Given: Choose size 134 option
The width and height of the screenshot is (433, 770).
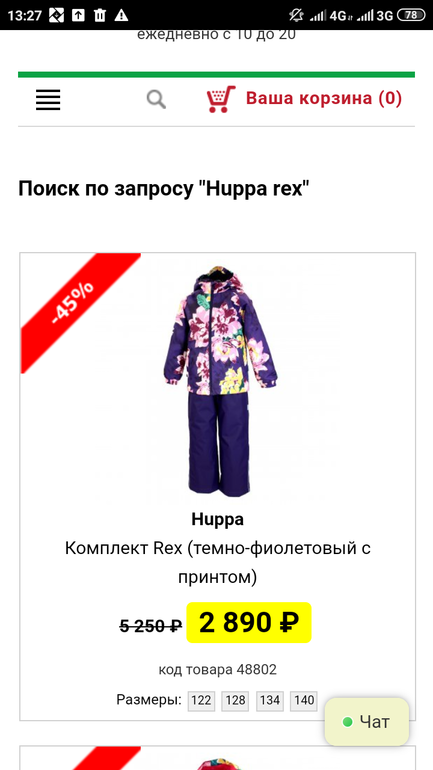Looking at the screenshot, I should [270, 701].
